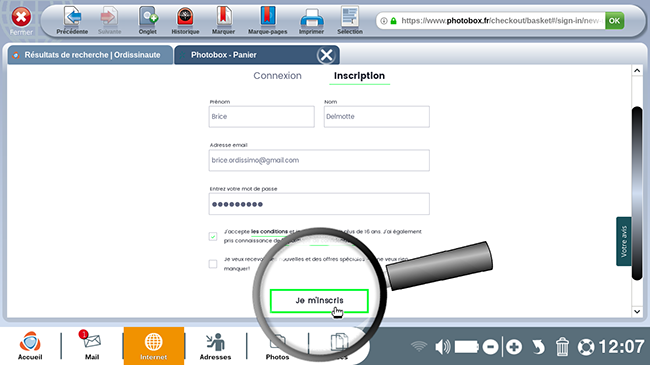650x365 pixels.
Task: Click the plus zoom-in button
Action: tap(514, 347)
